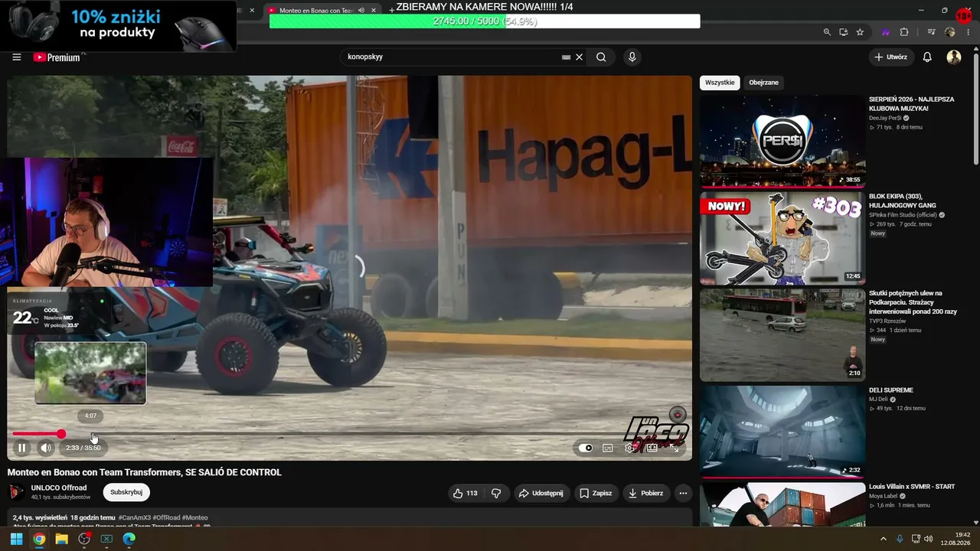The image size is (980, 551).
Task: Mute the video with the speaker icon
Action: point(46,448)
